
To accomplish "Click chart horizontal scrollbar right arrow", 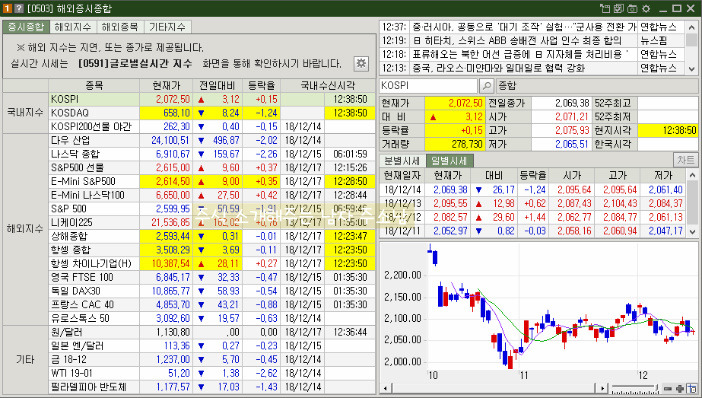I will tap(603, 388).
